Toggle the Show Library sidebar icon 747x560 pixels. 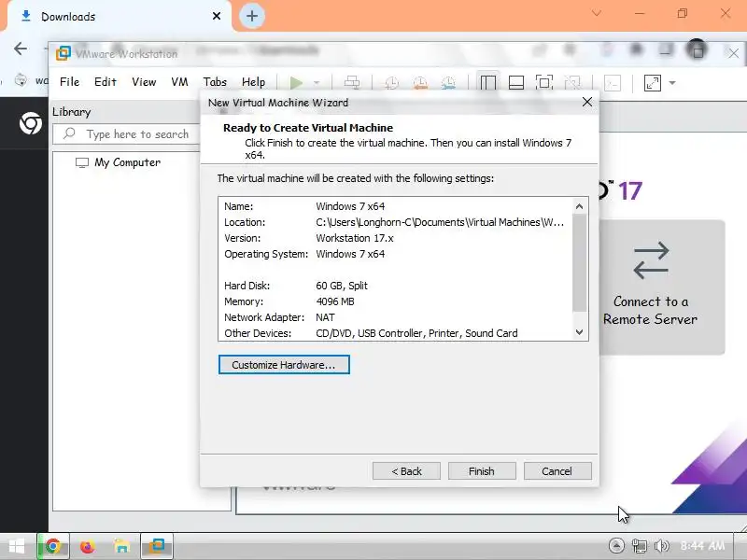click(x=487, y=83)
